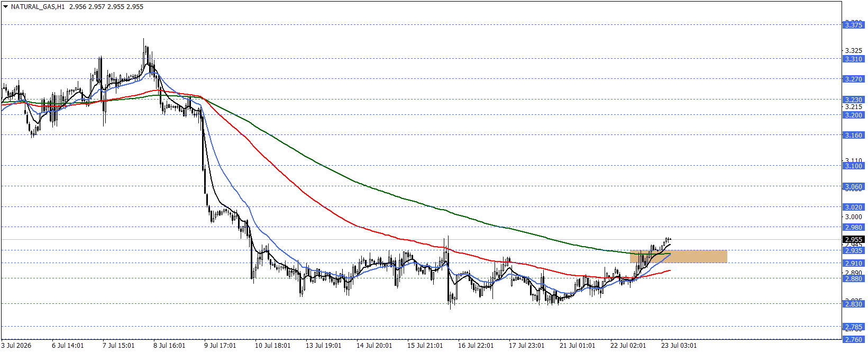Viewport: 868px width, 352px height.
Task: Click the 3.100 price level tag
Action: click(853, 166)
